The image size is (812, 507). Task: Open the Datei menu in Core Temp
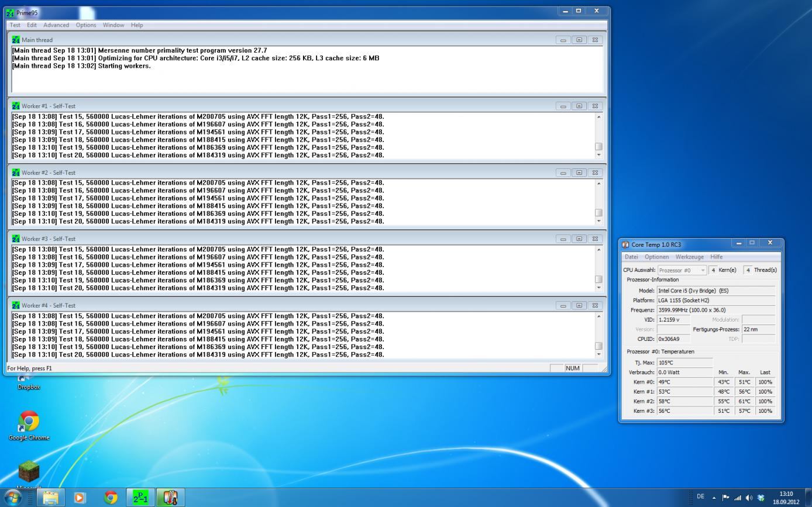[631, 257]
